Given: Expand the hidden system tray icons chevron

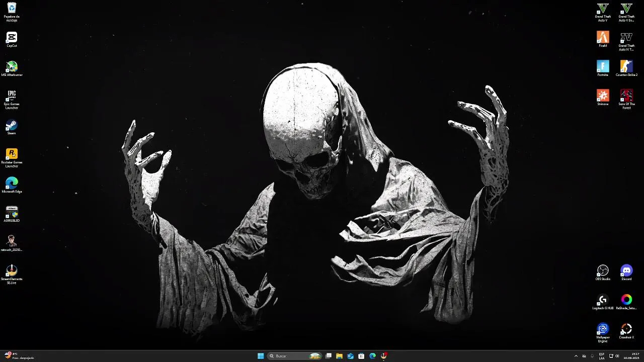Looking at the screenshot, I should 576,356.
